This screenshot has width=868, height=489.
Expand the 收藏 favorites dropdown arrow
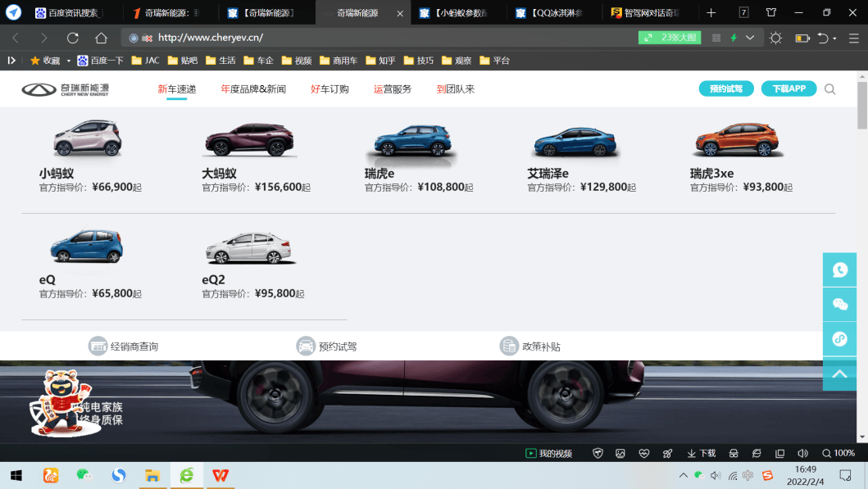tap(69, 61)
